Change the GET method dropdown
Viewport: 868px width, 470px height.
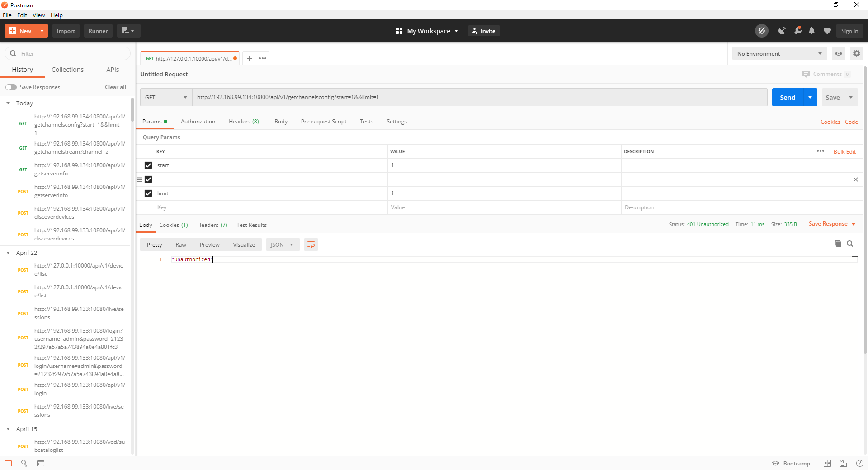166,97
